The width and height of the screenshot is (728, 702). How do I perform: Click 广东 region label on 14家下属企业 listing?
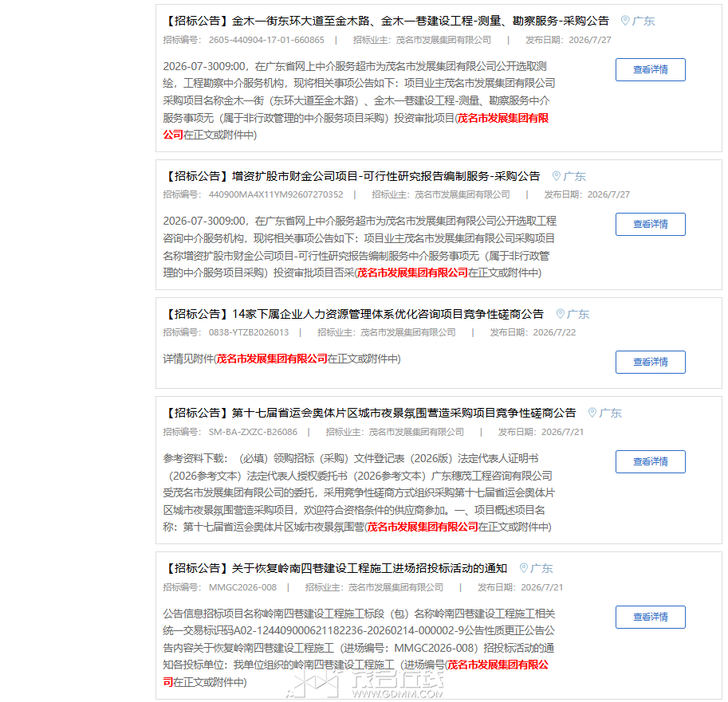point(578,314)
